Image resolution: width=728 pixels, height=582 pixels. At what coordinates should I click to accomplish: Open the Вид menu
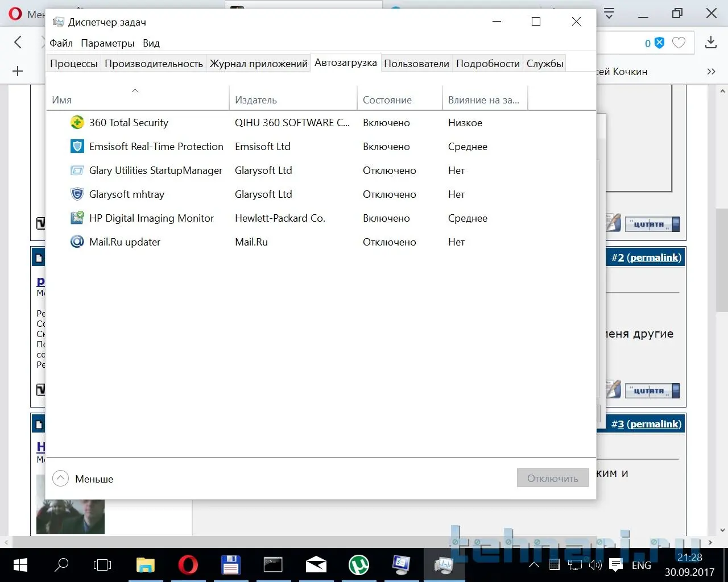point(151,43)
